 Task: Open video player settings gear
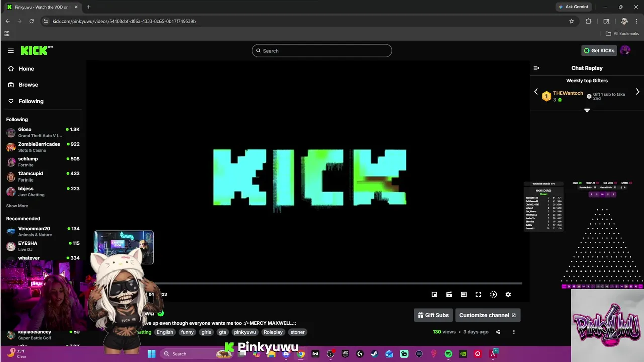pos(508,295)
